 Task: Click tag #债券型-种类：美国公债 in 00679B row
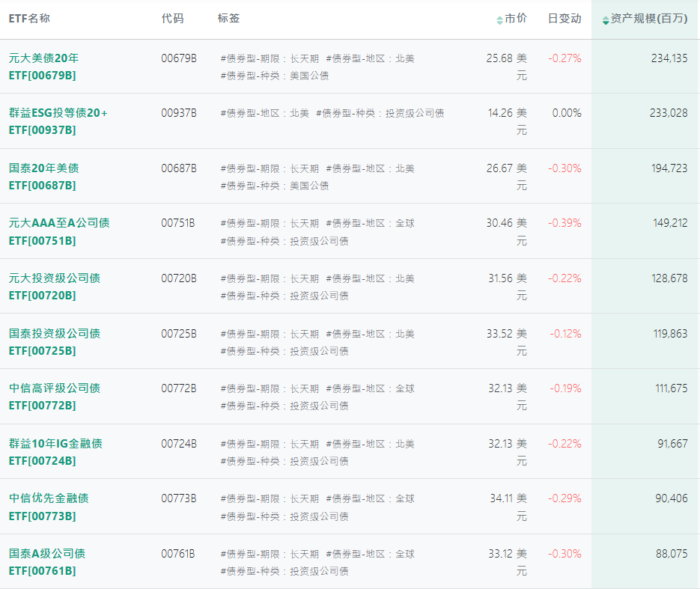tap(275, 76)
